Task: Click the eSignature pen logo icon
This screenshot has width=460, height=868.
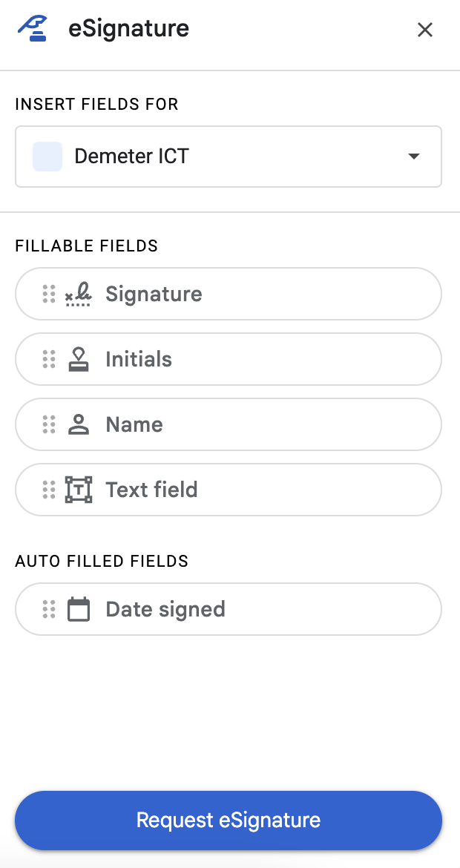Action: (33, 29)
